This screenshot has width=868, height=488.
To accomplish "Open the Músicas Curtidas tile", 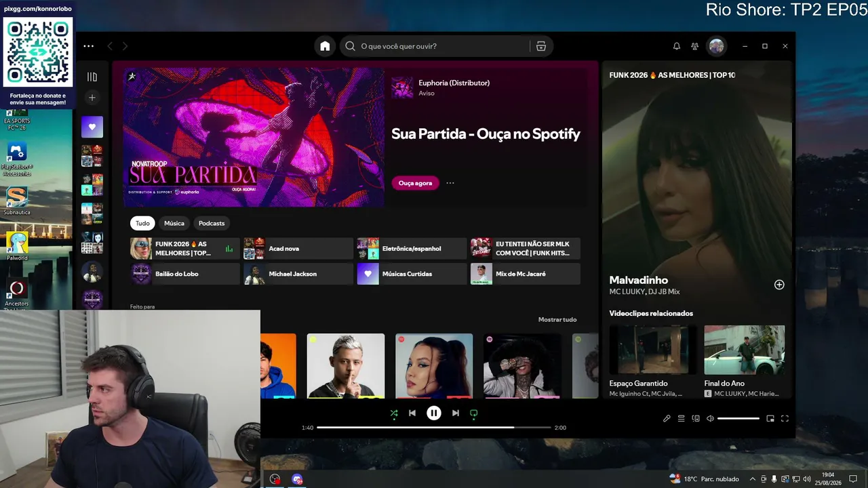I will (x=412, y=274).
